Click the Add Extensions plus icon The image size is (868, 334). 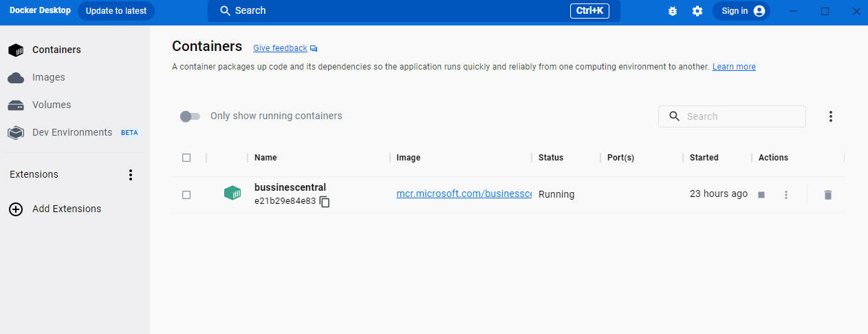pyautogui.click(x=16, y=209)
